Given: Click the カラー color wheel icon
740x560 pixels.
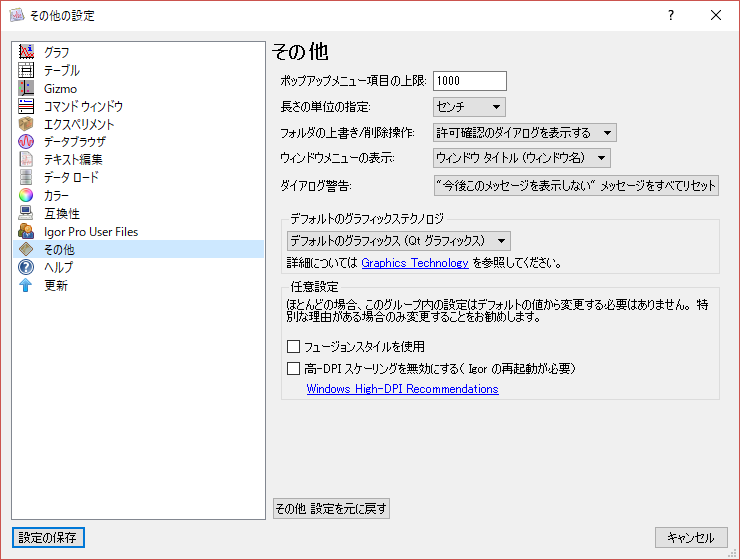Looking at the screenshot, I should coord(26,195).
